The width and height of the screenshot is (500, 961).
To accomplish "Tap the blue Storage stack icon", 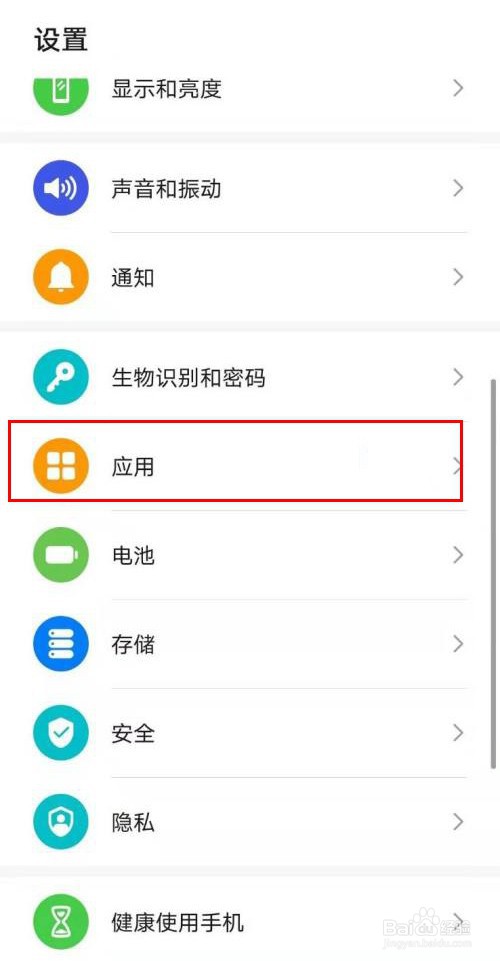I will pyautogui.click(x=61, y=644).
